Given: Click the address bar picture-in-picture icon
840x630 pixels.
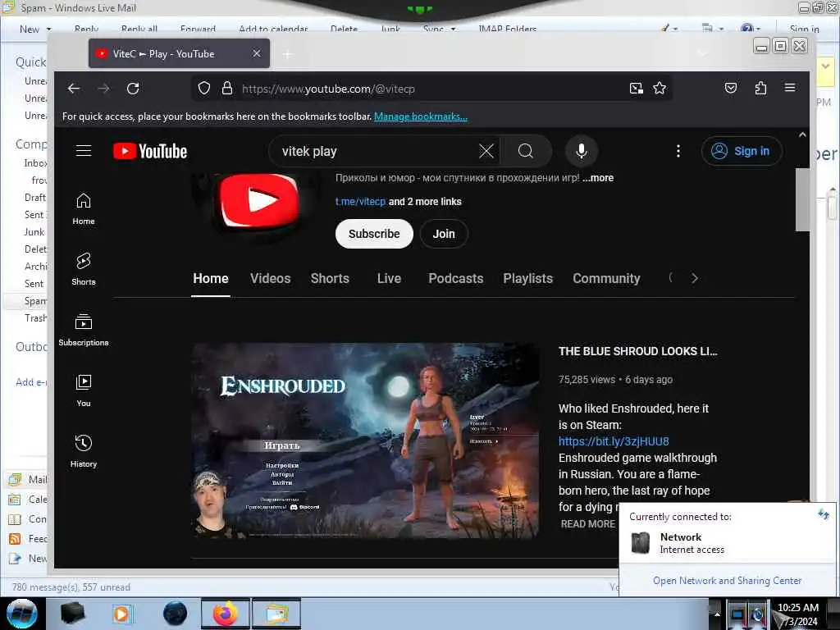Looking at the screenshot, I should pyautogui.click(x=636, y=89).
